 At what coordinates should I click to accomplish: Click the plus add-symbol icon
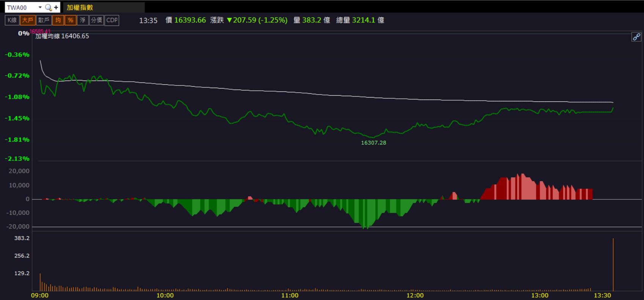coord(56,7)
